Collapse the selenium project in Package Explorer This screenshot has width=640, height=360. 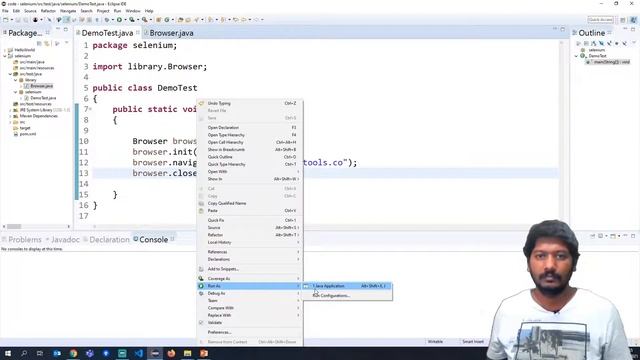[5, 56]
